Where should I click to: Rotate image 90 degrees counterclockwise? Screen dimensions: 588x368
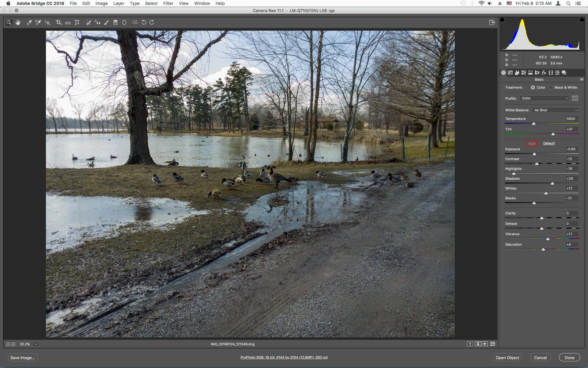coord(144,22)
